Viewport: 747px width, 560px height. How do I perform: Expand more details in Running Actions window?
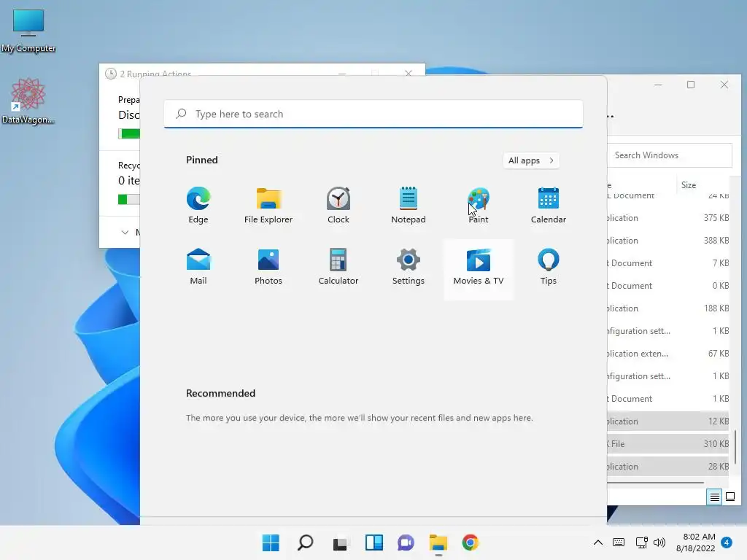[125, 233]
